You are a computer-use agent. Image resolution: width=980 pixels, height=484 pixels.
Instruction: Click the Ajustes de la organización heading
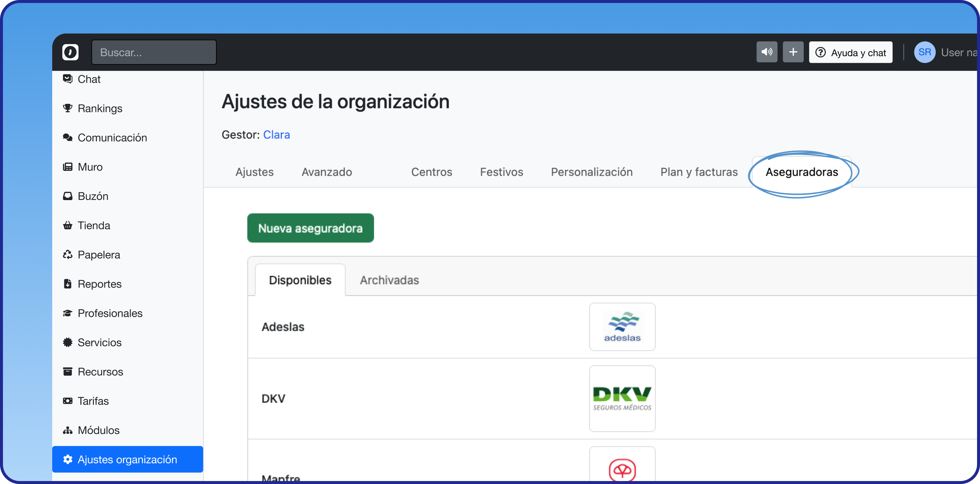[x=336, y=102]
